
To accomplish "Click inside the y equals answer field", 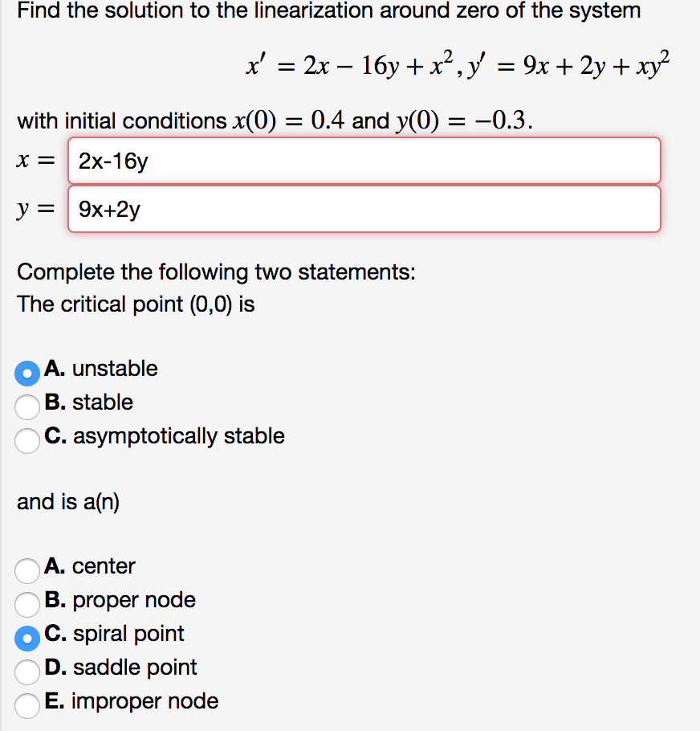I will click(x=361, y=208).
